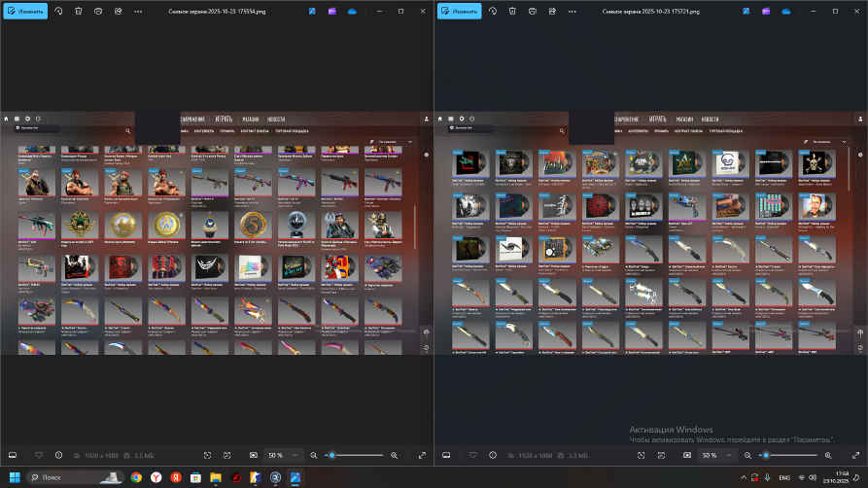Click the zoom slider in right Photos window

pos(788,455)
